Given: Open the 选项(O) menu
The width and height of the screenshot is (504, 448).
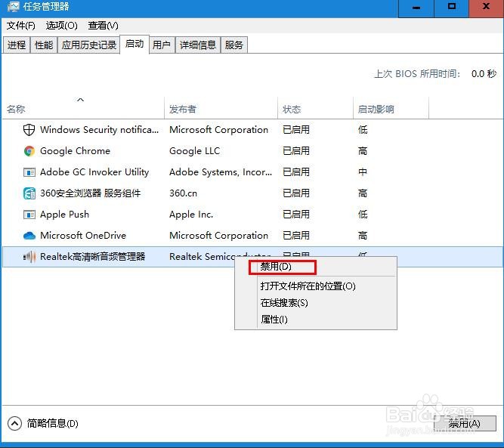Looking at the screenshot, I should click(x=62, y=26).
